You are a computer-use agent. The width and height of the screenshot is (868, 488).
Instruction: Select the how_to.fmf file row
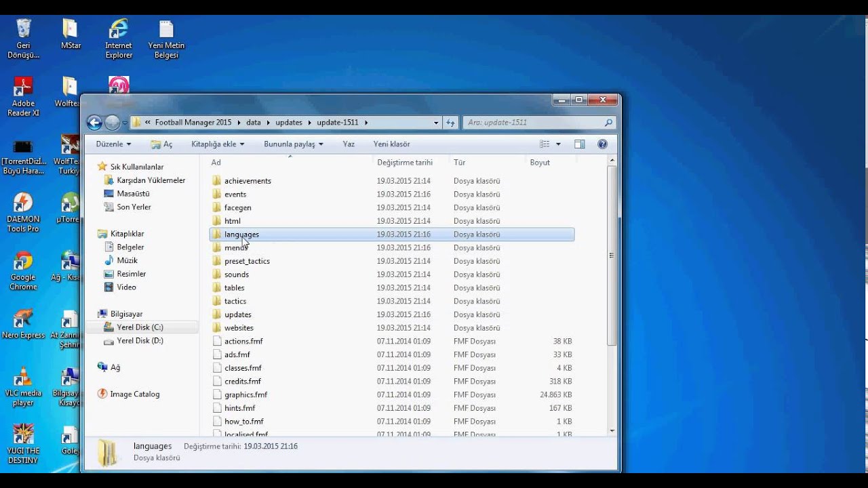coord(392,422)
